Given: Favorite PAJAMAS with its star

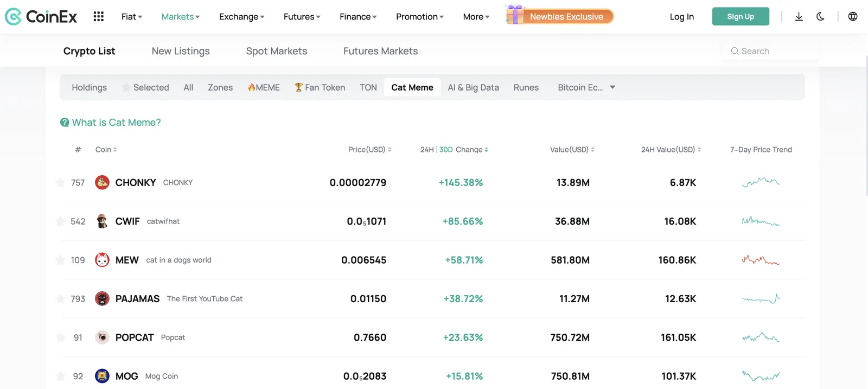Looking at the screenshot, I should 61,298.
